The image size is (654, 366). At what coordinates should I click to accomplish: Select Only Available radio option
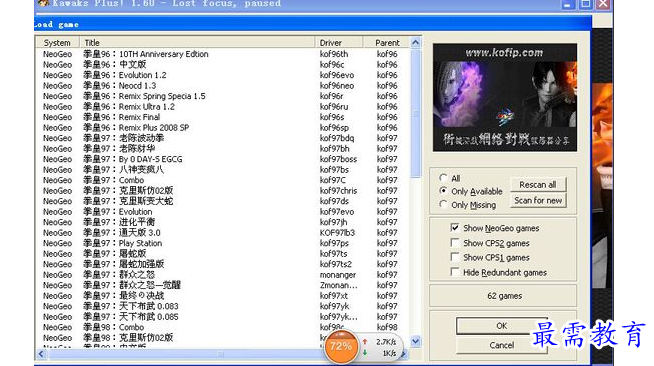pos(443,191)
